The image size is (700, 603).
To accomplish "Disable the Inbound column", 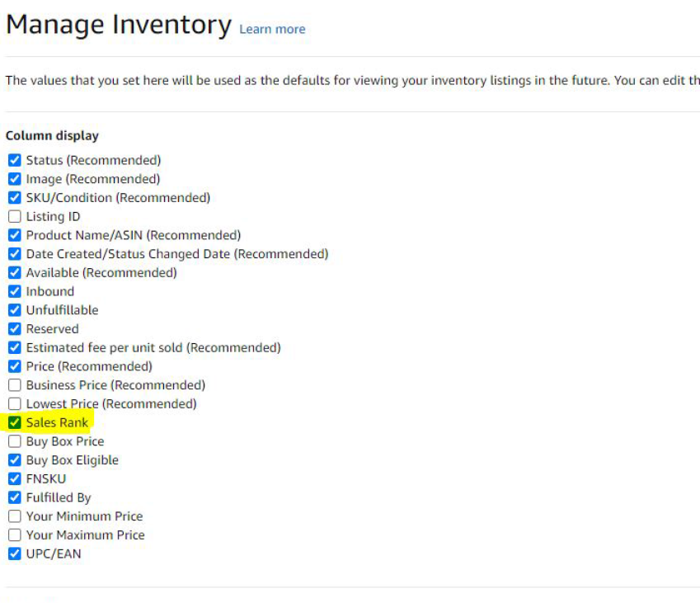I will [14, 291].
